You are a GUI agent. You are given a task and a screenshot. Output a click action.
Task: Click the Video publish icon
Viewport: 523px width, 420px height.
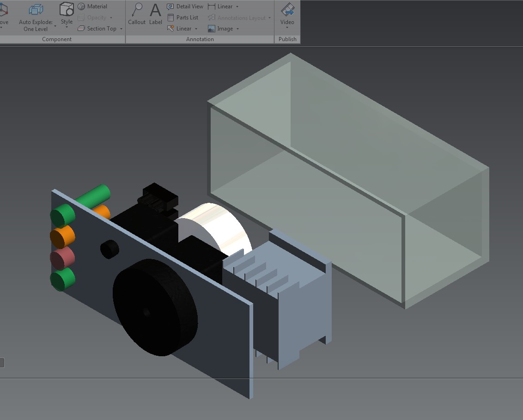coord(287,10)
